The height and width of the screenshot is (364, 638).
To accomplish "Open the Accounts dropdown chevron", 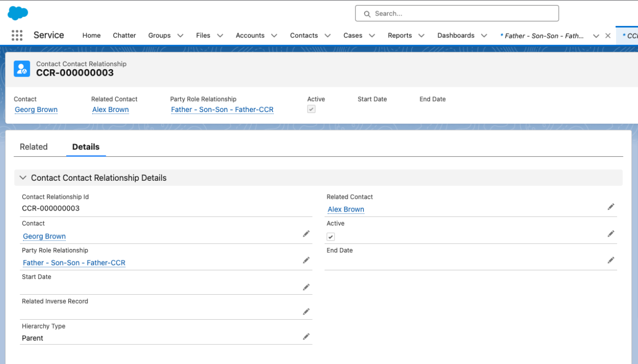I will 274,35.
